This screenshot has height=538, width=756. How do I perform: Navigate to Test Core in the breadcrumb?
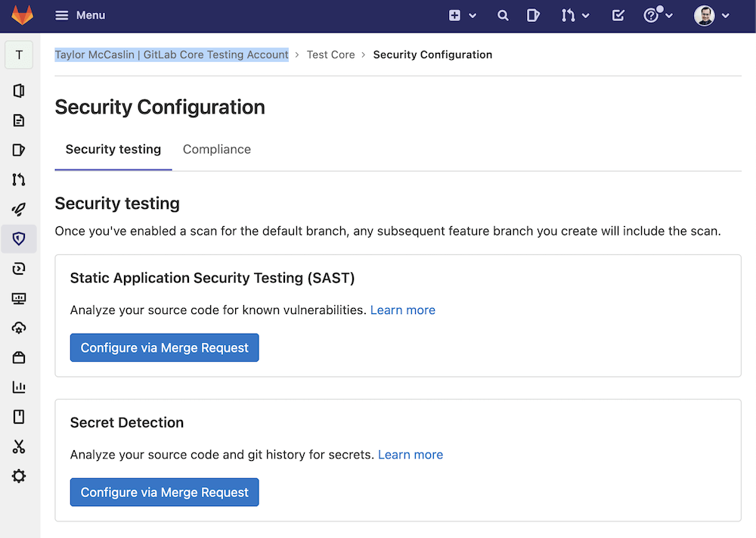coord(330,54)
